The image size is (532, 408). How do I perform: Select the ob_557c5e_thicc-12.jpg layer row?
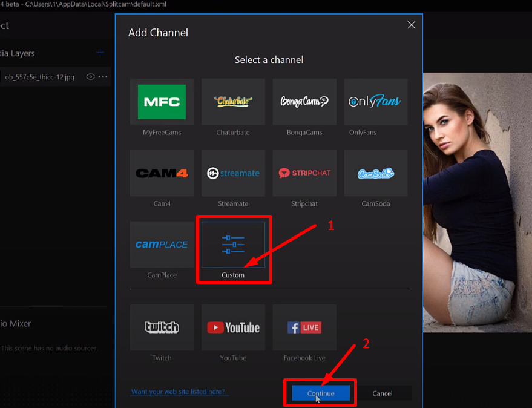tap(55, 77)
